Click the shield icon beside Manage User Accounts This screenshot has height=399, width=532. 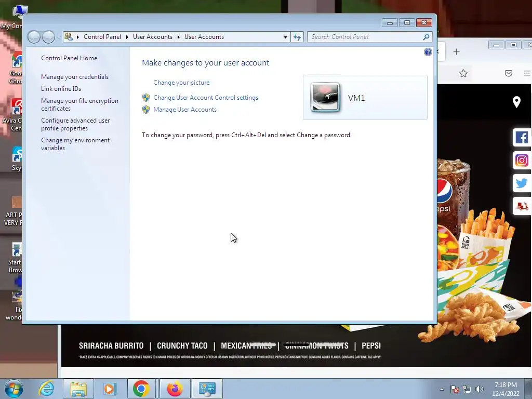pos(146,110)
